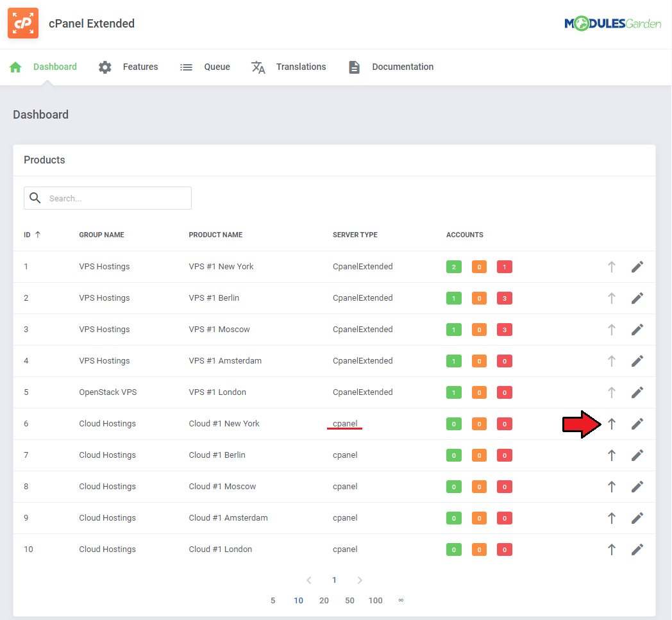Show 100 entries per page
The height and width of the screenshot is (620, 672).
pos(375,600)
